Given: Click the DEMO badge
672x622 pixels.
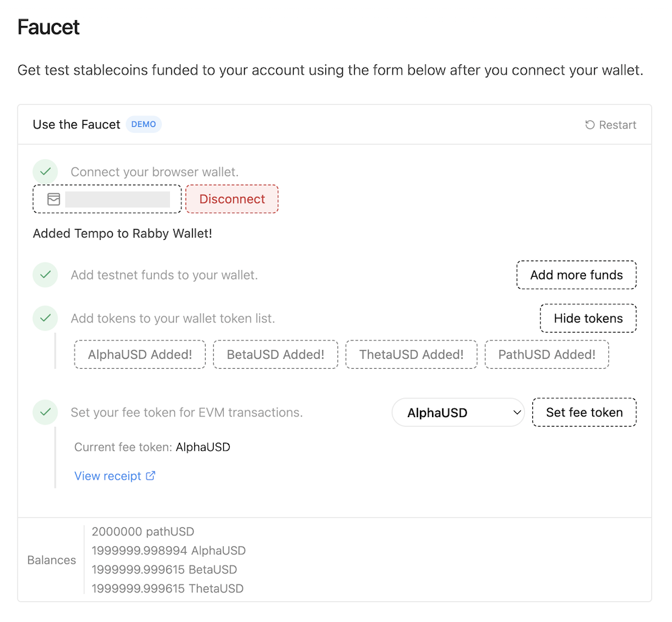Looking at the screenshot, I should (x=143, y=124).
